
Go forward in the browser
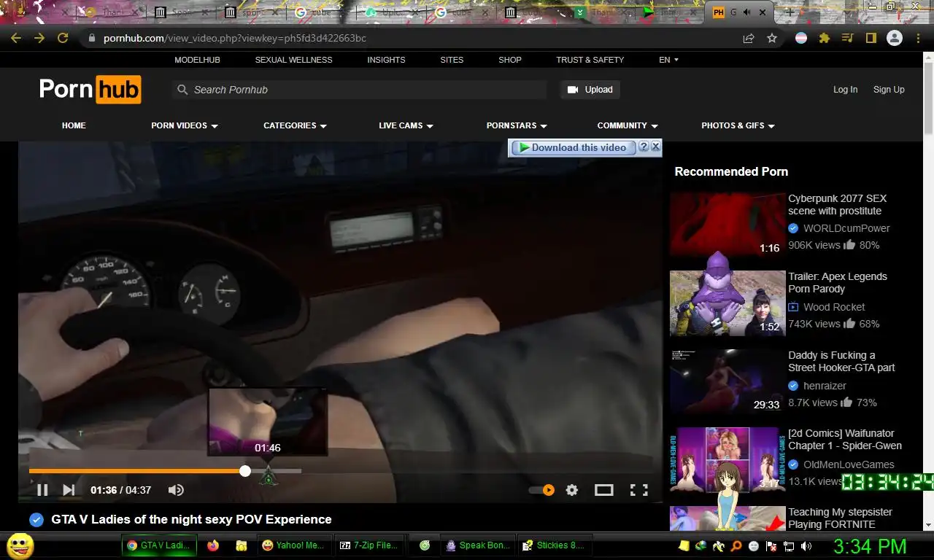click(x=39, y=38)
